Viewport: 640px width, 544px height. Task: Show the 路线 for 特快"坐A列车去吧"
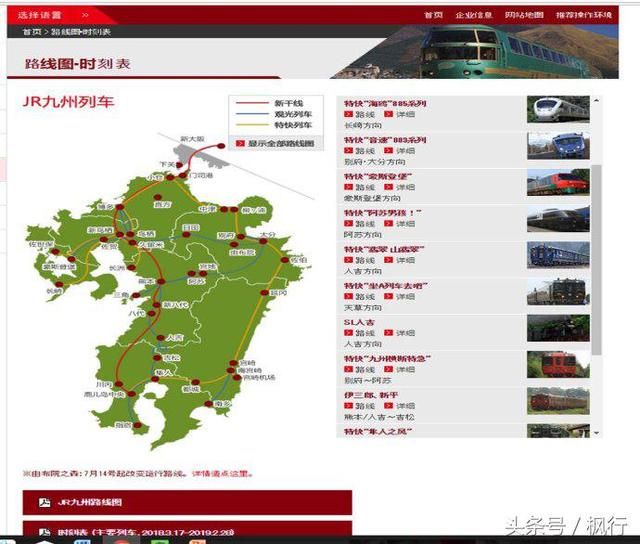point(360,296)
